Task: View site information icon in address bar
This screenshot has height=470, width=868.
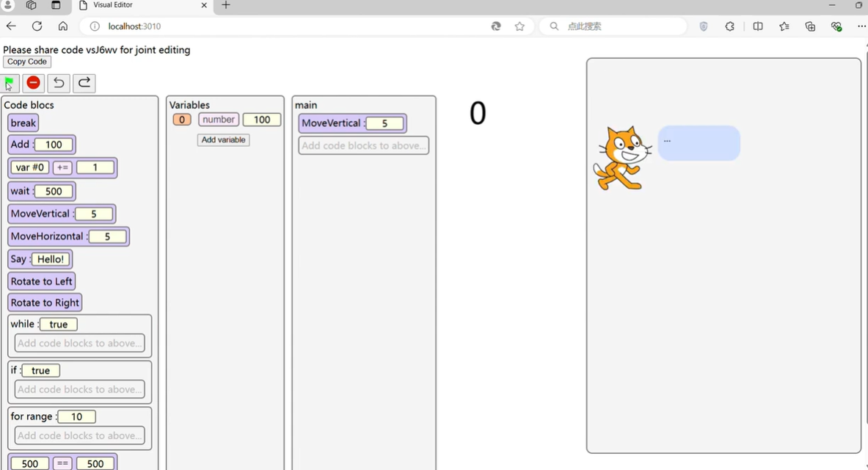Action: (95, 26)
